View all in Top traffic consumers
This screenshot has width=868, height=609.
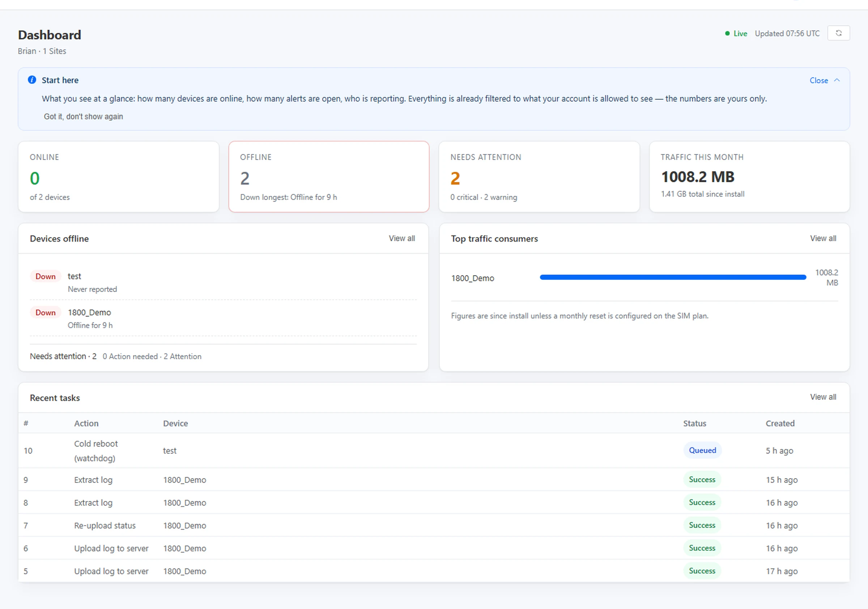tap(823, 239)
